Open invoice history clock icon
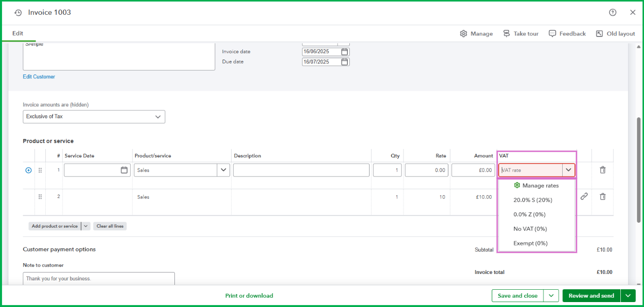 [x=18, y=13]
